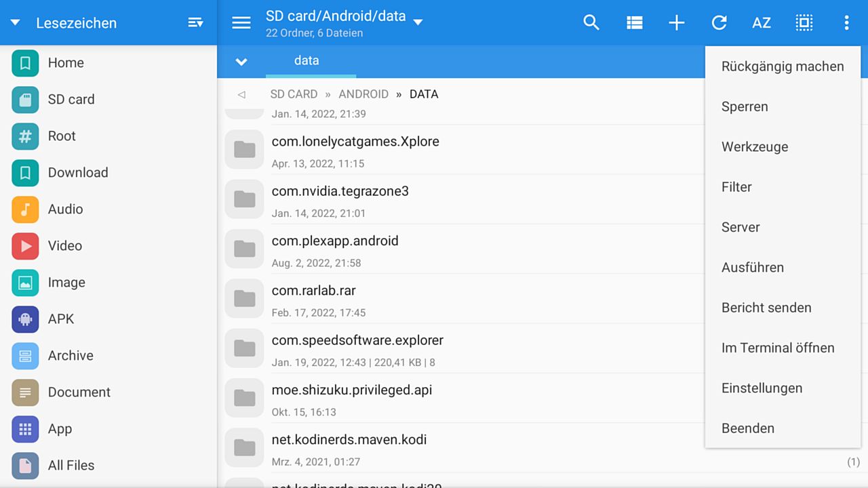The width and height of the screenshot is (868, 488).
Task: Open the hamburger navigation menu
Action: tap(241, 22)
